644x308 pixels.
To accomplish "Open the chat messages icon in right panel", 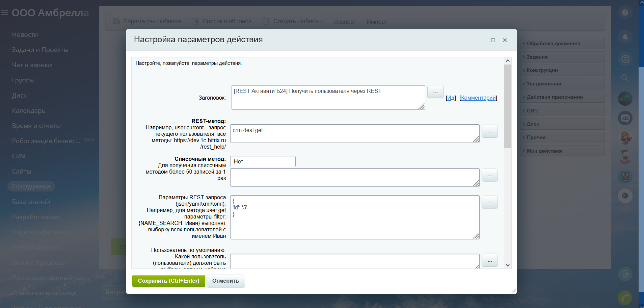I will [625, 59].
